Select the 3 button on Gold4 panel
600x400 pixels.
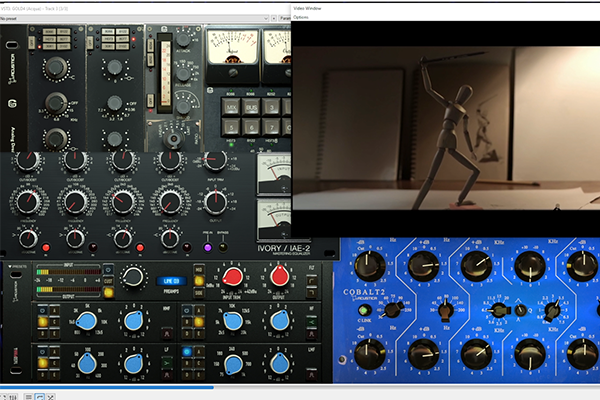pyautogui.click(x=271, y=107)
